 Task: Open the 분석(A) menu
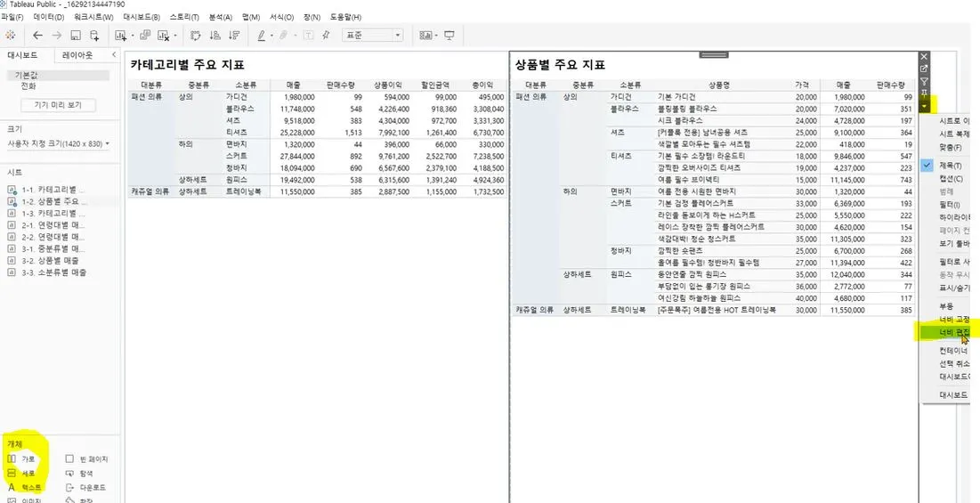point(220,17)
